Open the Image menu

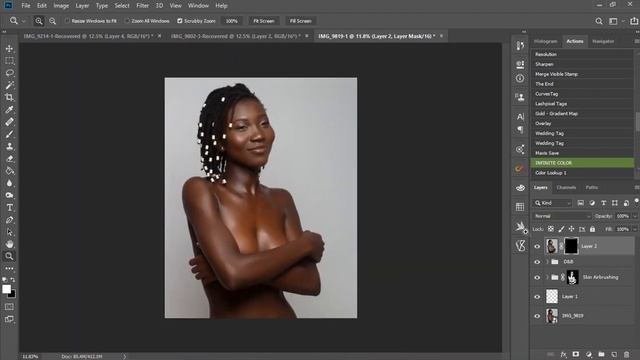click(x=61, y=6)
